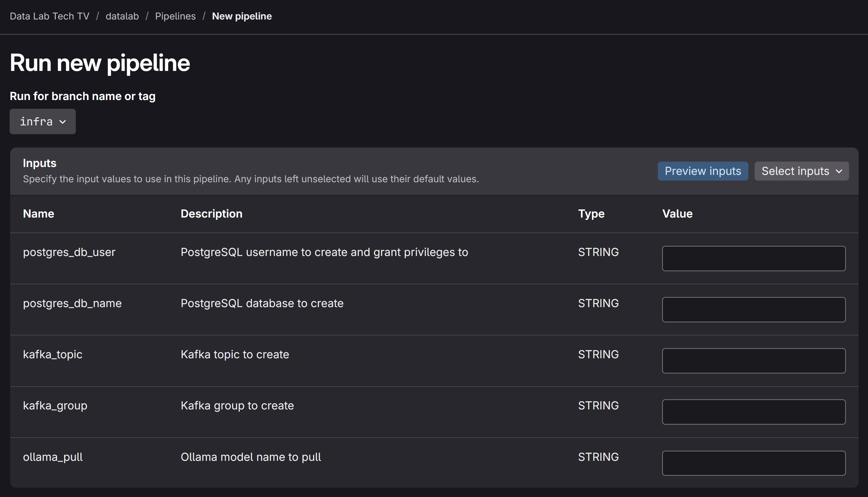Click the Type column header
Viewport: 868px width, 497px height.
[591, 214]
